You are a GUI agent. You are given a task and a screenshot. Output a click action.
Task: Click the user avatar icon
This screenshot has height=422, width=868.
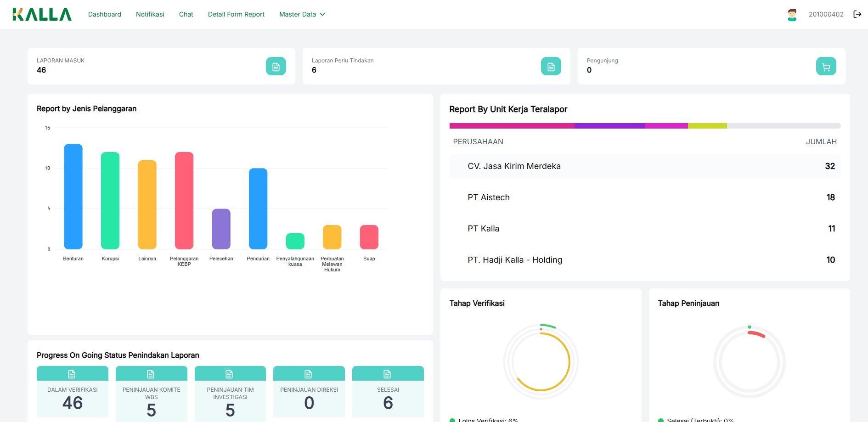[792, 15]
